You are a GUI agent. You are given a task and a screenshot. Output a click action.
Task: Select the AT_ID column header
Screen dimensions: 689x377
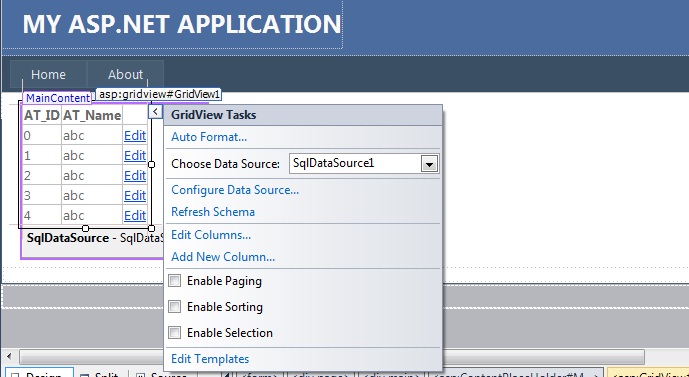pyautogui.click(x=42, y=116)
